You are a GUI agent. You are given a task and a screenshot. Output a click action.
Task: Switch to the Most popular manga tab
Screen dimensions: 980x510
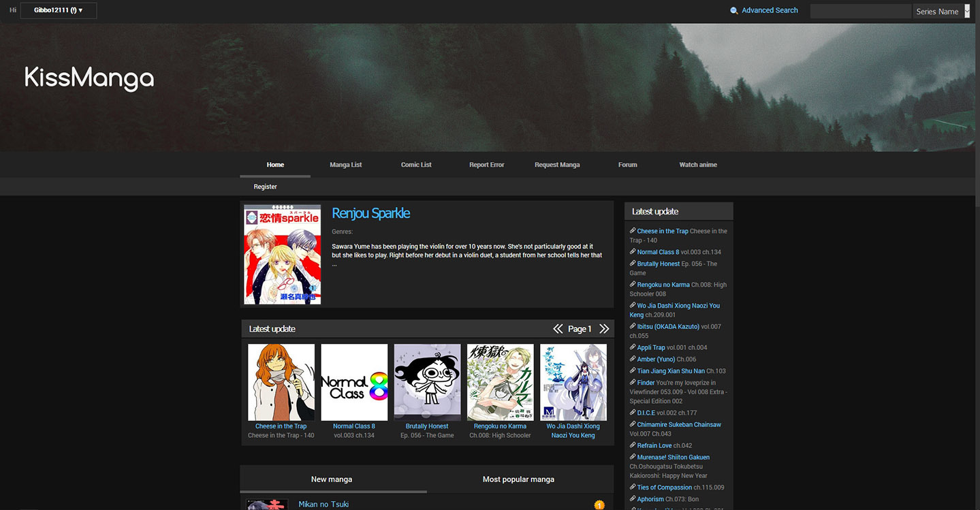pos(518,479)
